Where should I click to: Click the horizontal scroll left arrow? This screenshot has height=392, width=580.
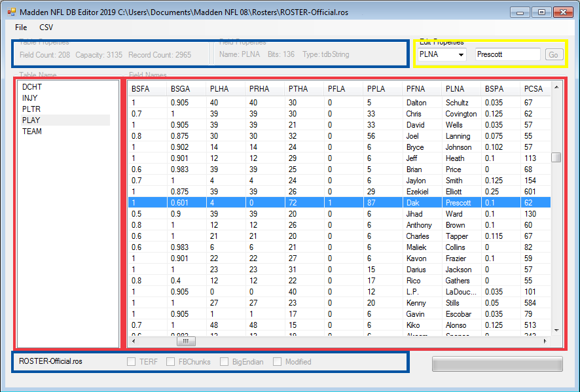click(x=134, y=342)
